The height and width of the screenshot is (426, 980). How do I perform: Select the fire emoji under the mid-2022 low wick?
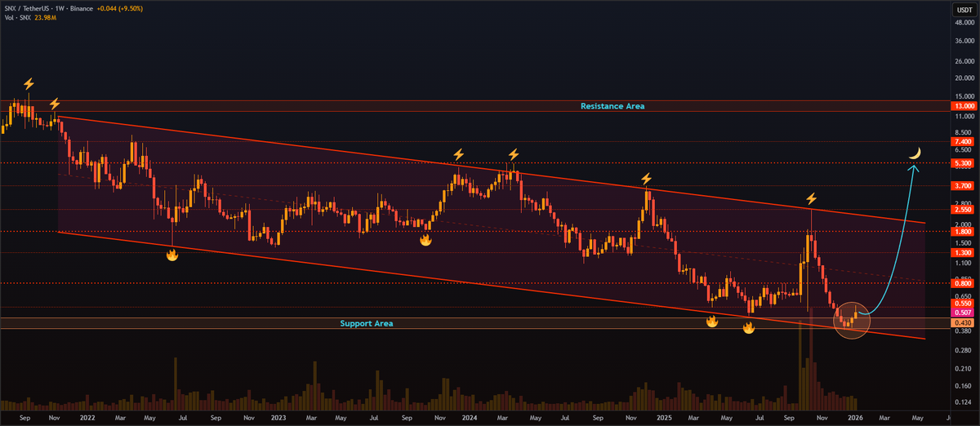pos(172,255)
